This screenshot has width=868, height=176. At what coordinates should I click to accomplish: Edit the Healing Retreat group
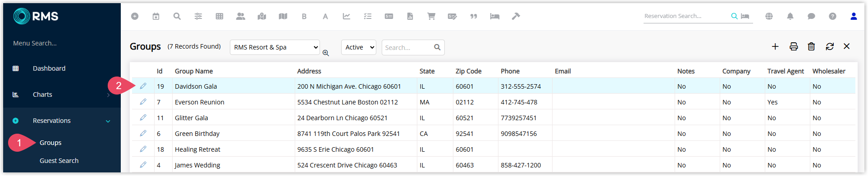click(143, 149)
